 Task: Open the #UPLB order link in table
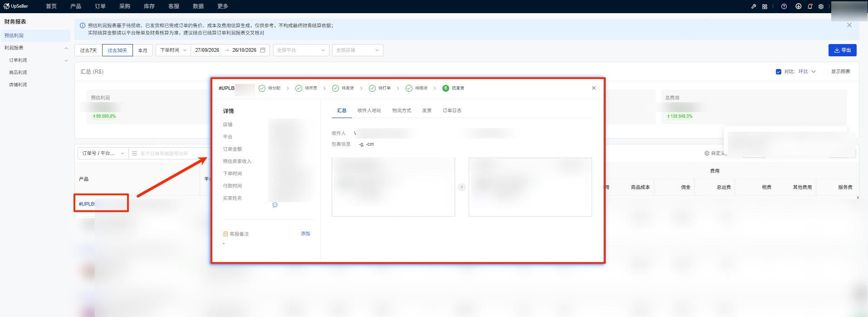point(87,204)
